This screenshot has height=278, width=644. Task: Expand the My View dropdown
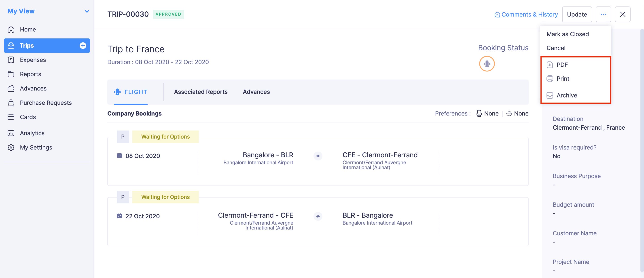pos(87,11)
